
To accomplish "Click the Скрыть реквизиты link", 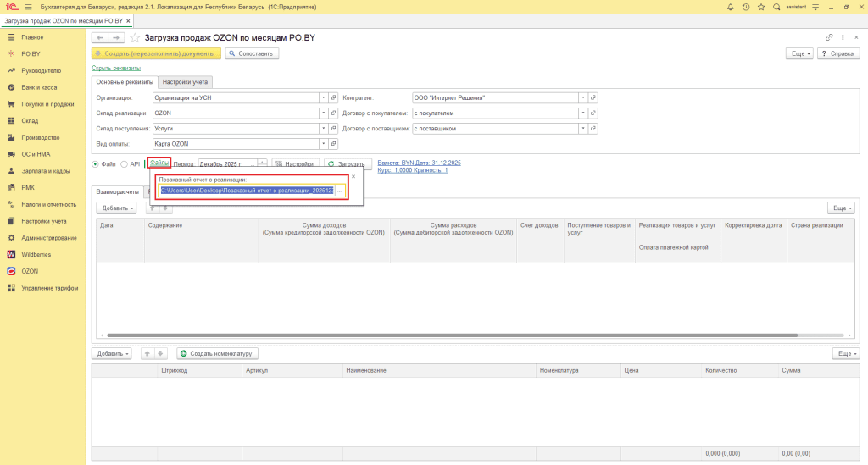I will [x=116, y=68].
